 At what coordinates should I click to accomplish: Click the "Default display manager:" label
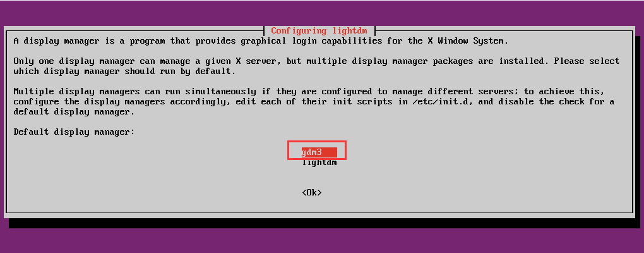(x=74, y=132)
